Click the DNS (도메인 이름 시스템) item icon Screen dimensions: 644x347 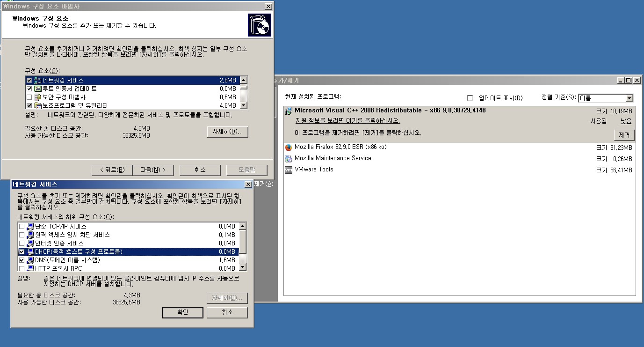click(x=30, y=260)
